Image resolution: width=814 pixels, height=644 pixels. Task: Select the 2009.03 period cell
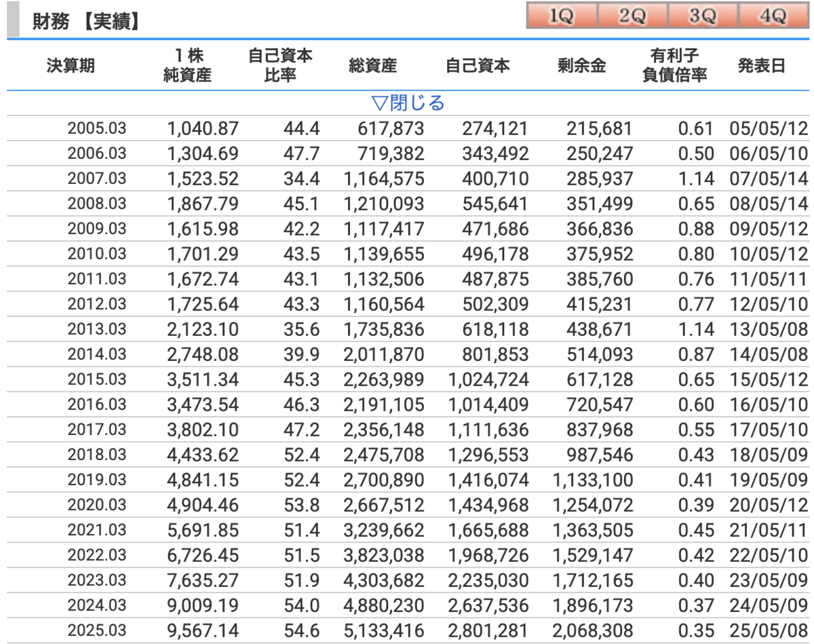tap(97, 229)
